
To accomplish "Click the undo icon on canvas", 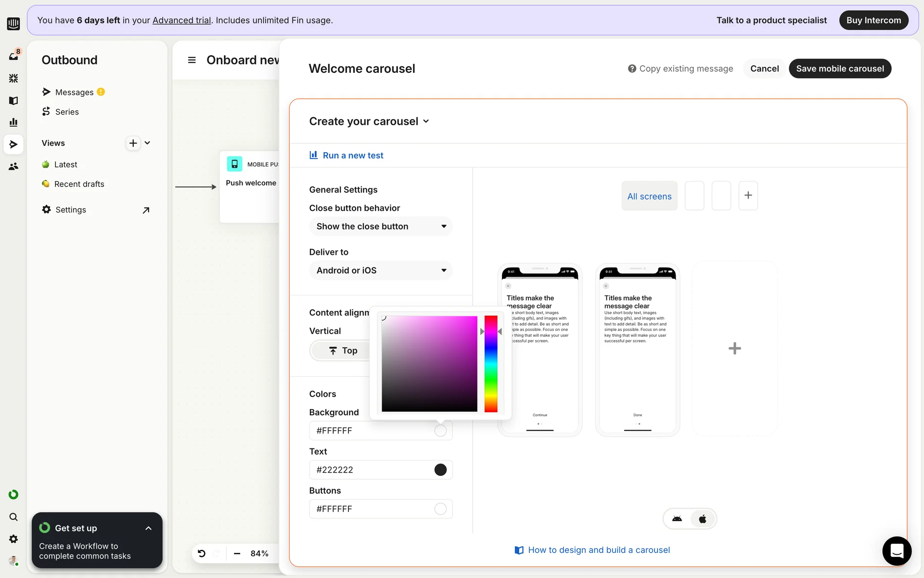I will pos(202,553).
